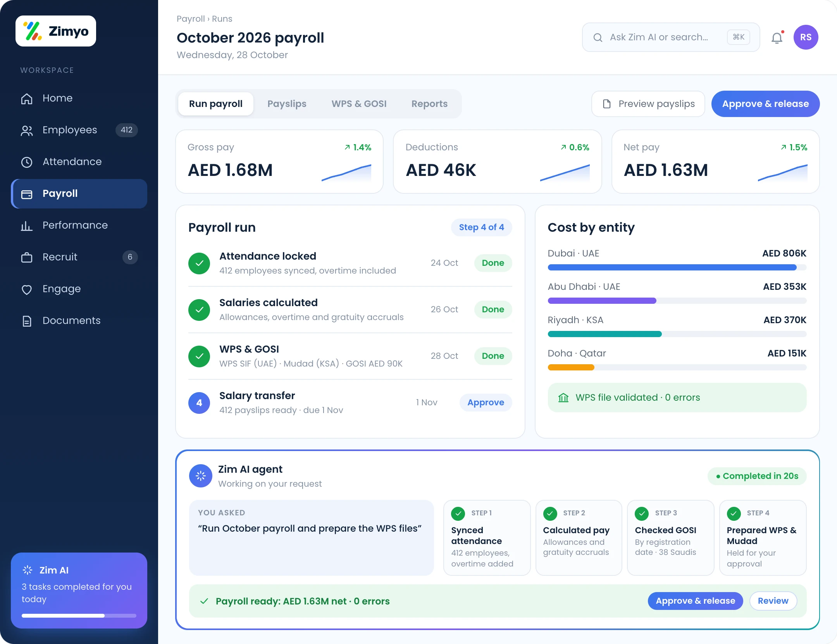
Task: Click the Completed in 20s status
Action: [x=757, y=476]
